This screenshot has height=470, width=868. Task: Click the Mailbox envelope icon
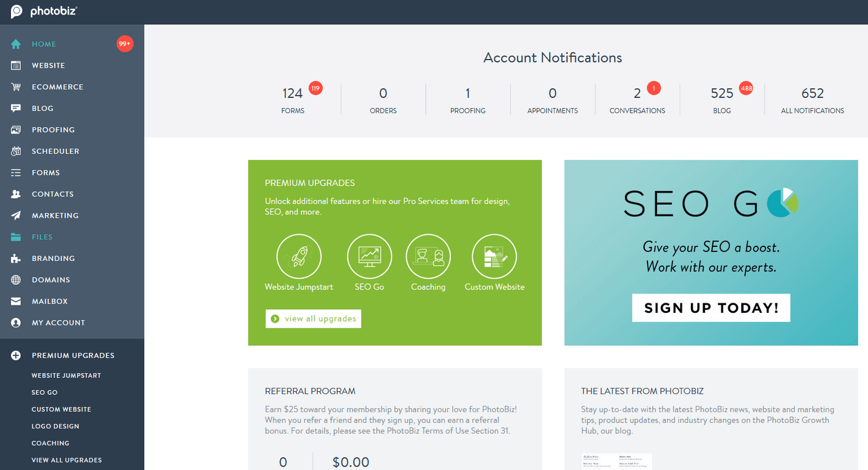pyautogui.click(x=16, y=301)
